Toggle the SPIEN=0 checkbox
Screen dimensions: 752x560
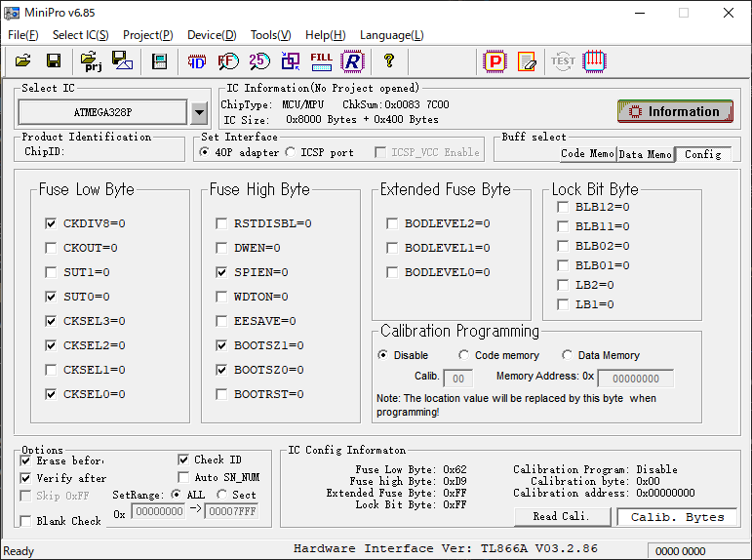coord(221,272)
